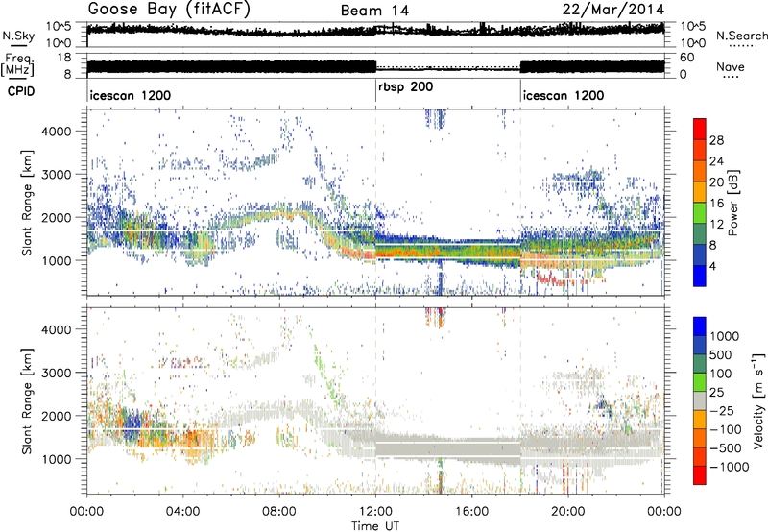Click the "Goose Bay (fitACF)" plot title
This screenshot has height=532, width=768.
[x=169, y=10]
